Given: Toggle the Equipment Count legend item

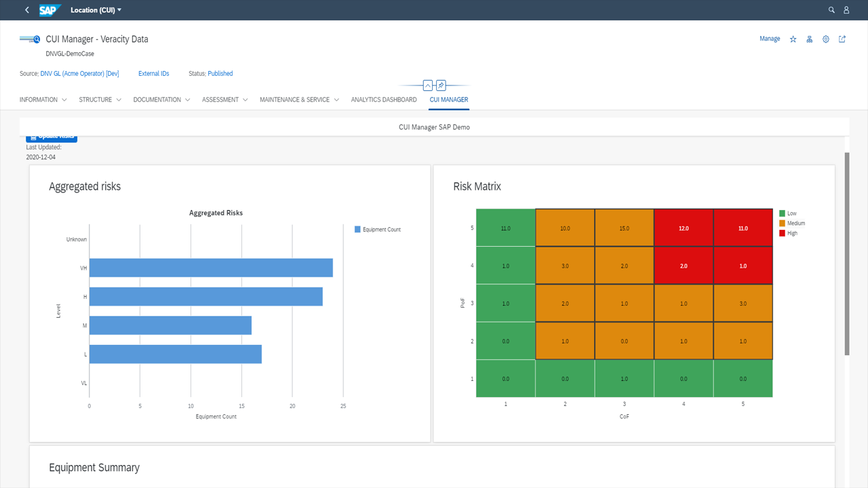Looking at the screenshot, I should click(377, 230).
